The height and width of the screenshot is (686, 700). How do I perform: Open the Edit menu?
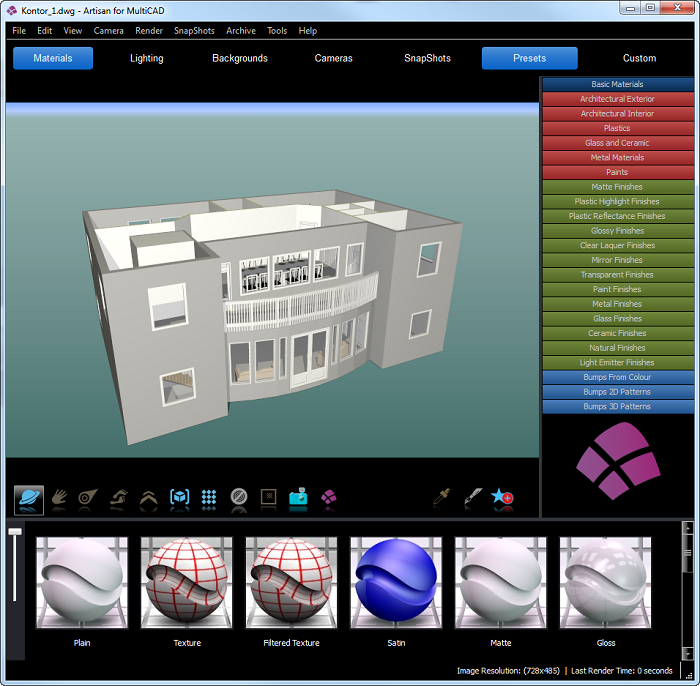(45, 31)
